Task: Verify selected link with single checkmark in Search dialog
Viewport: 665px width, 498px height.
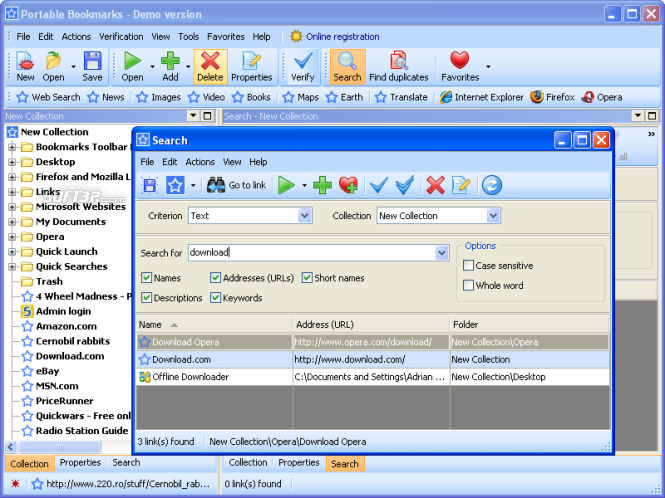Action: click(379, 185)
